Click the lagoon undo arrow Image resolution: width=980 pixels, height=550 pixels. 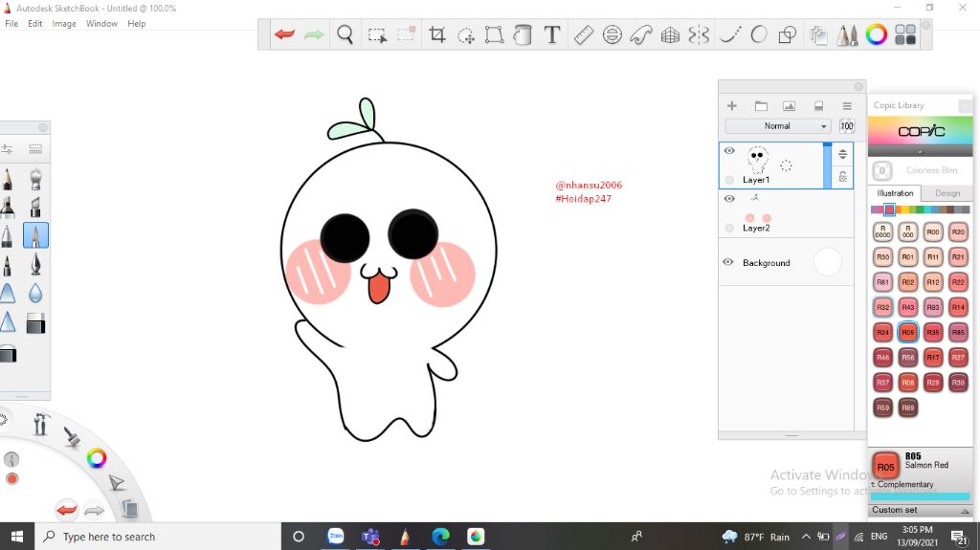click(66, 510)
